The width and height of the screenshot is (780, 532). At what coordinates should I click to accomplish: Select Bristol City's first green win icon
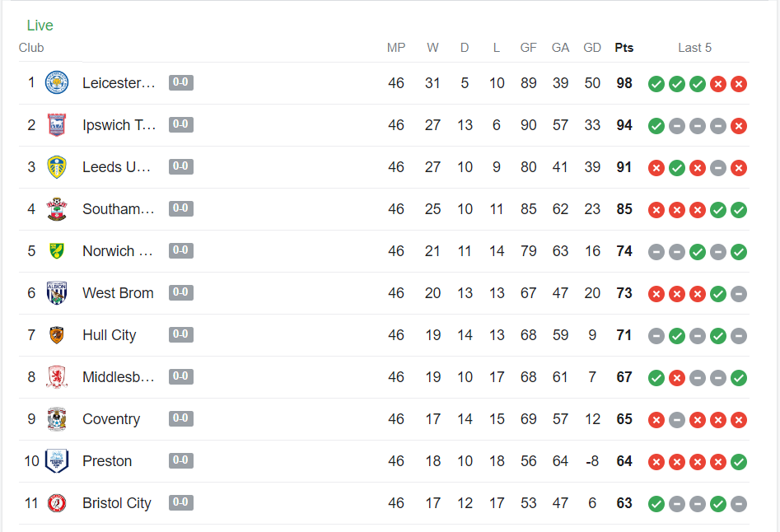tap(656, 504)
